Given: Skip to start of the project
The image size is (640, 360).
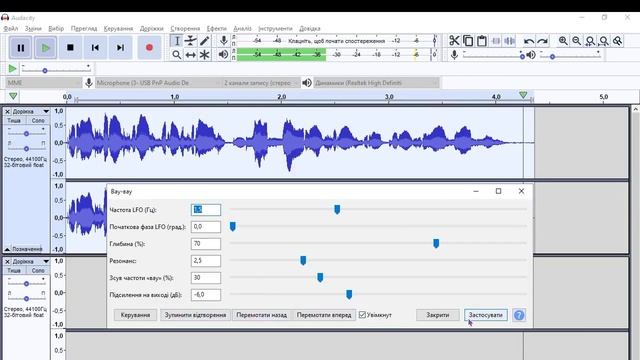Looking at the screenshot, I should click(95, 48).
